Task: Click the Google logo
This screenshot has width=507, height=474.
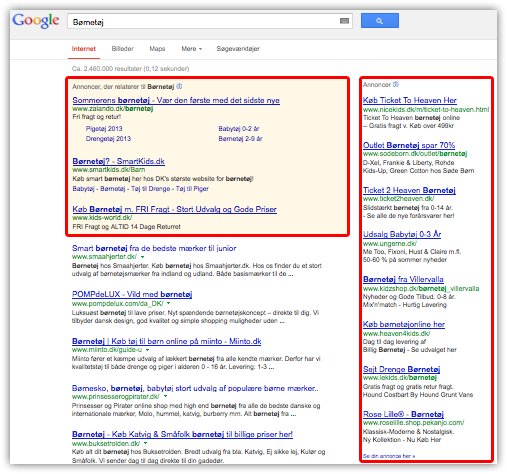Action: tap(36, 21)
